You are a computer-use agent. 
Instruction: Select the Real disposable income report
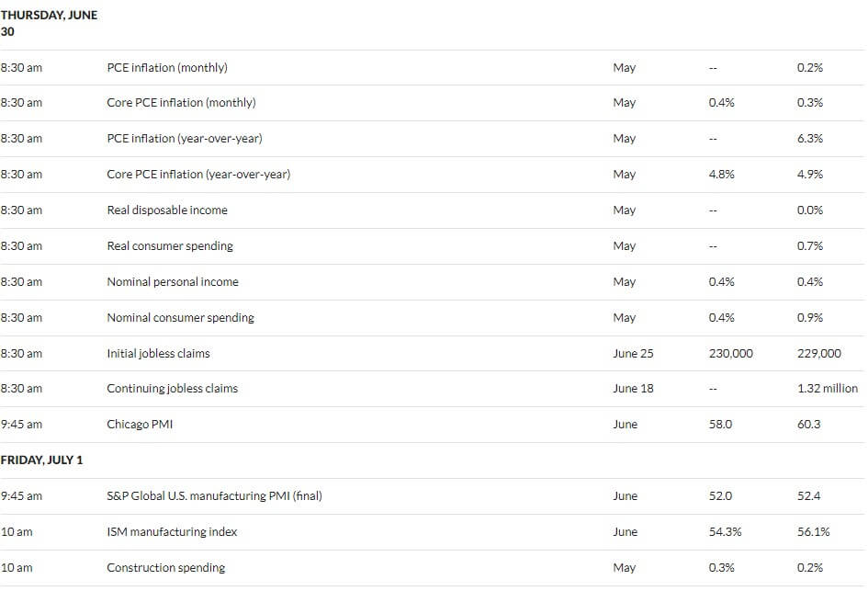click(x=167, y=210)
